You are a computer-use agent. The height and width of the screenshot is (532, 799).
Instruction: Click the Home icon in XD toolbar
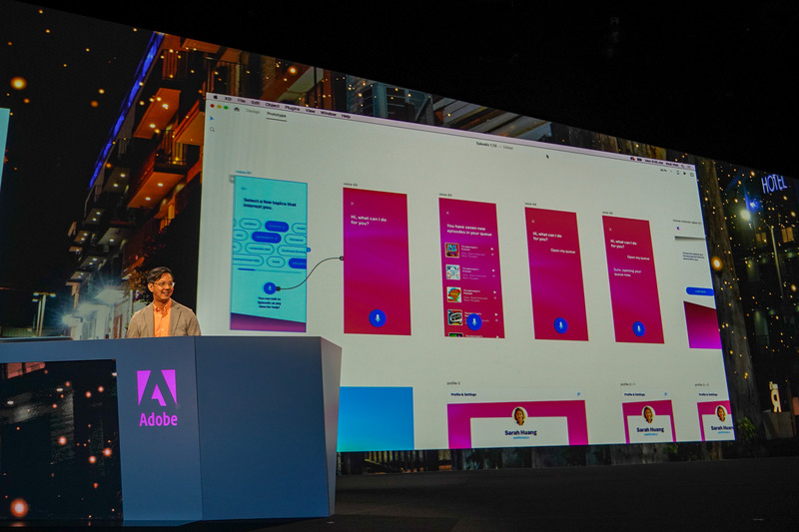[237, 109]
